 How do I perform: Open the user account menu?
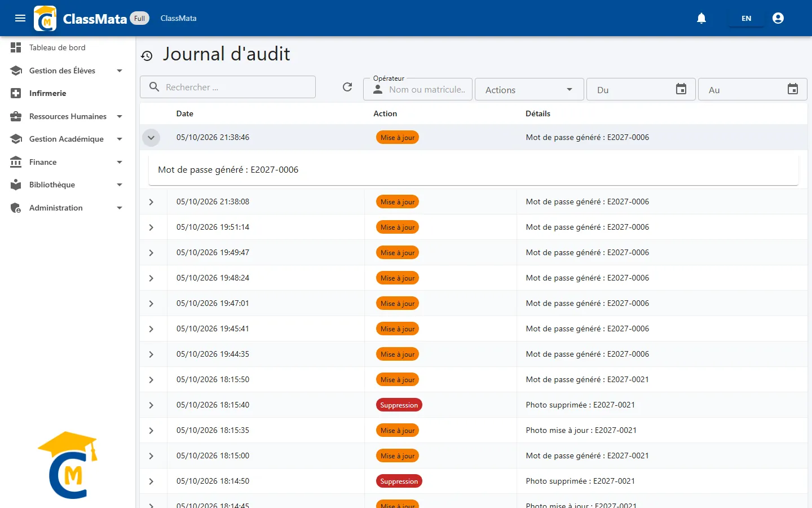coord(778,18)
